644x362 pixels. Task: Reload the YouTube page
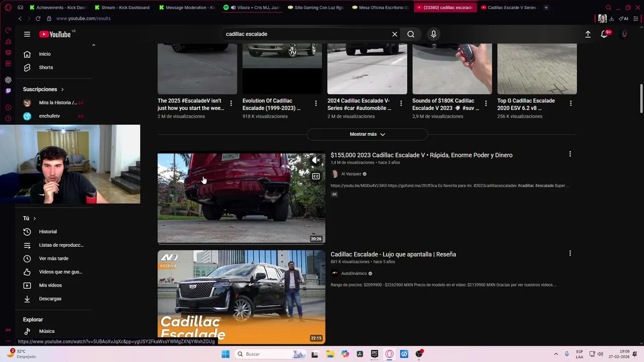38,19
